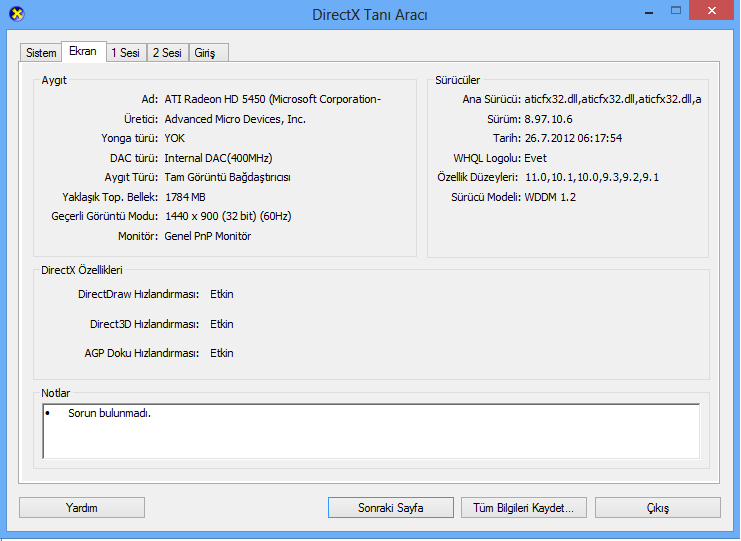Click the 'Yaklaşık Top. Bellek:' label

point(110,197)
